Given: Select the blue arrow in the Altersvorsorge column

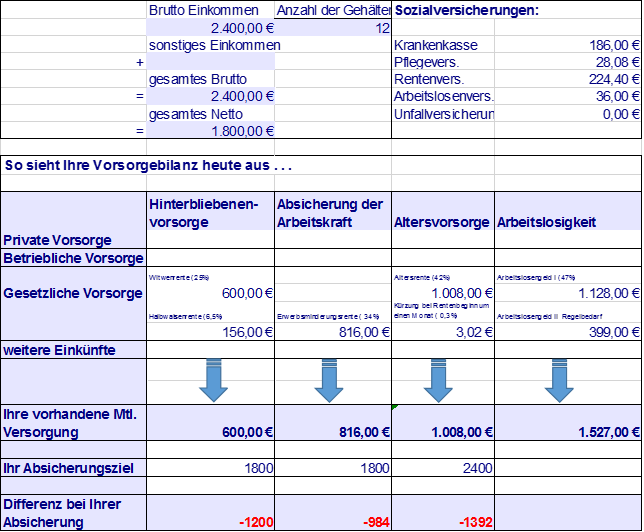Looking at the screenshot, I should point(438,380).
